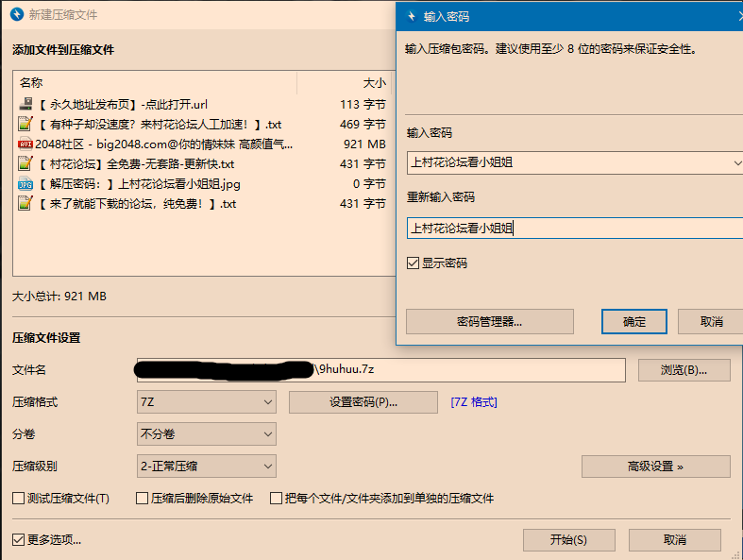
Task: Open the blue 7Z 格式 link
Action: click(x=474, y=402)
